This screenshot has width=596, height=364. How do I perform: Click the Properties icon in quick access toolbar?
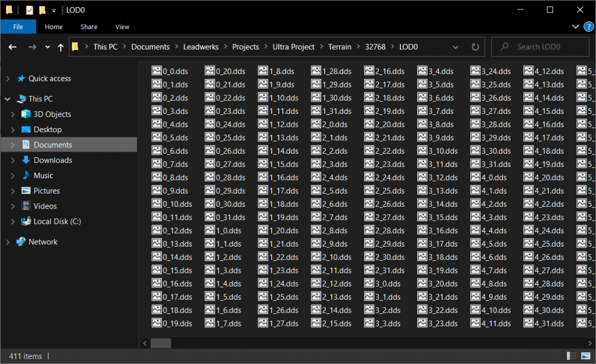point(29,10)
